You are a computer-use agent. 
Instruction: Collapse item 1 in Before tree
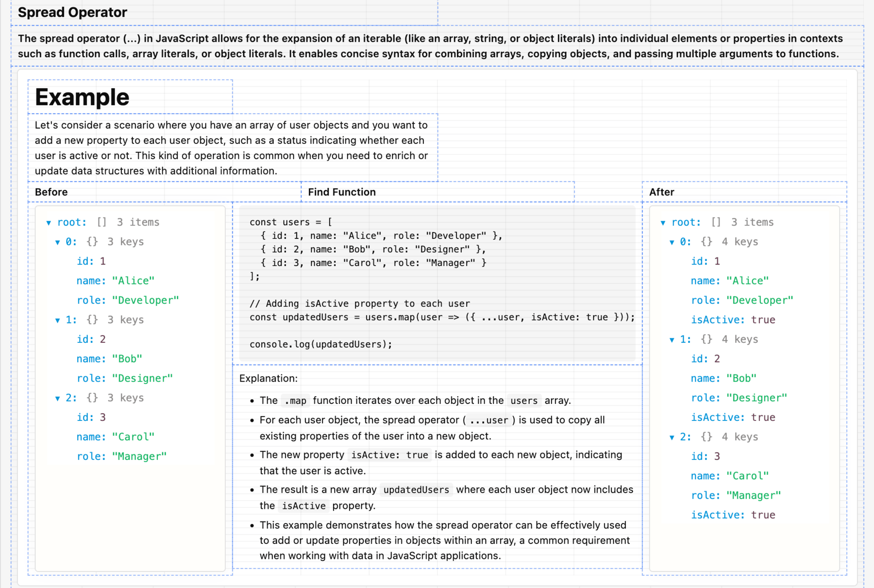(57, 320)
